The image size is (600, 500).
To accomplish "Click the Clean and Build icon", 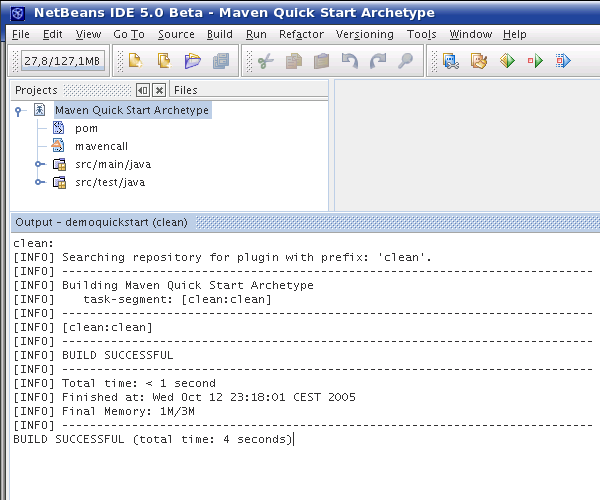I will pyautogui.click(x=480, y=61).
